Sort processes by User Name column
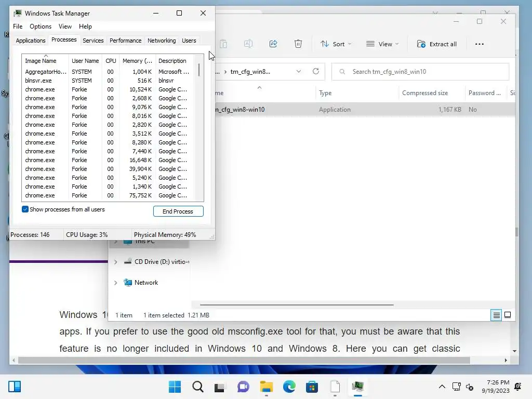 point(85,61)
